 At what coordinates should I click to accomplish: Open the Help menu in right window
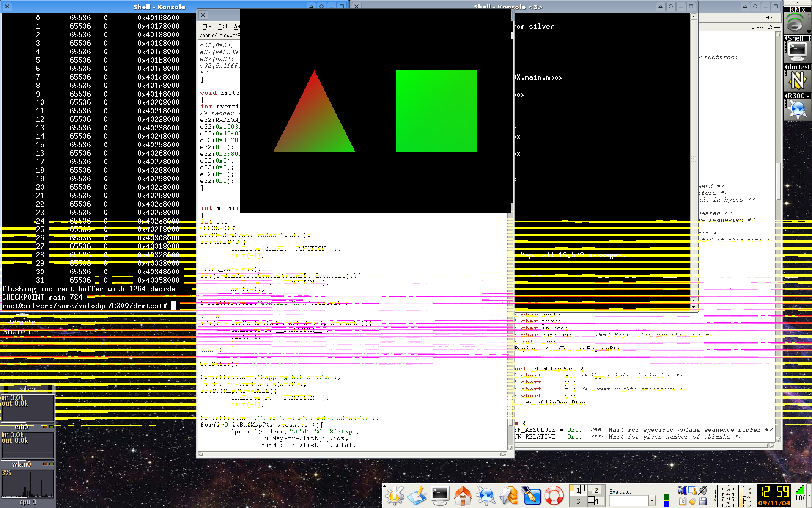pyautogui.click(x=771, y=18)
